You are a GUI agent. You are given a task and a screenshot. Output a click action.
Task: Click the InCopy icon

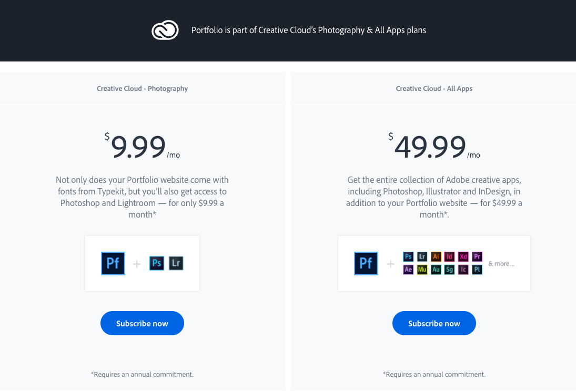click(463, 270)
